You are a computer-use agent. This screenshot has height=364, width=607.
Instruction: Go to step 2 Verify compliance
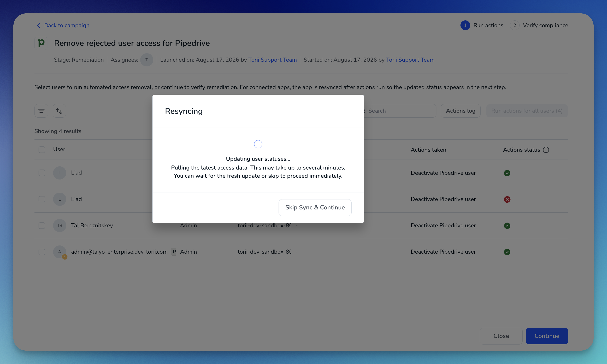click(539, 25)
